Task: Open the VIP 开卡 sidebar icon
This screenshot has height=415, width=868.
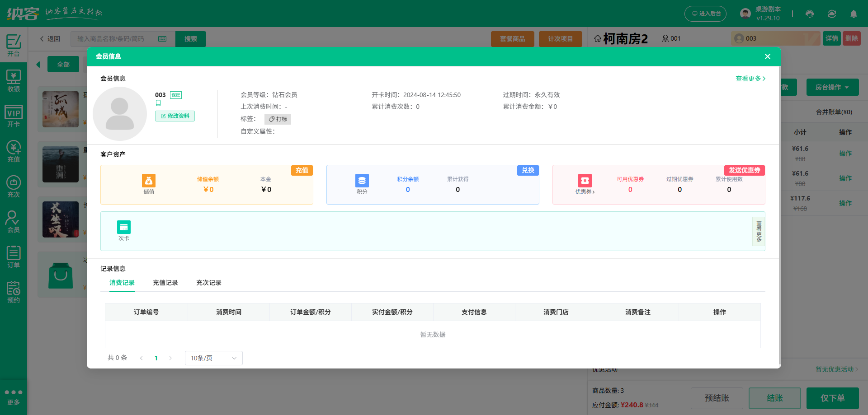Action: pyautogui.click(x=14, y=115)
